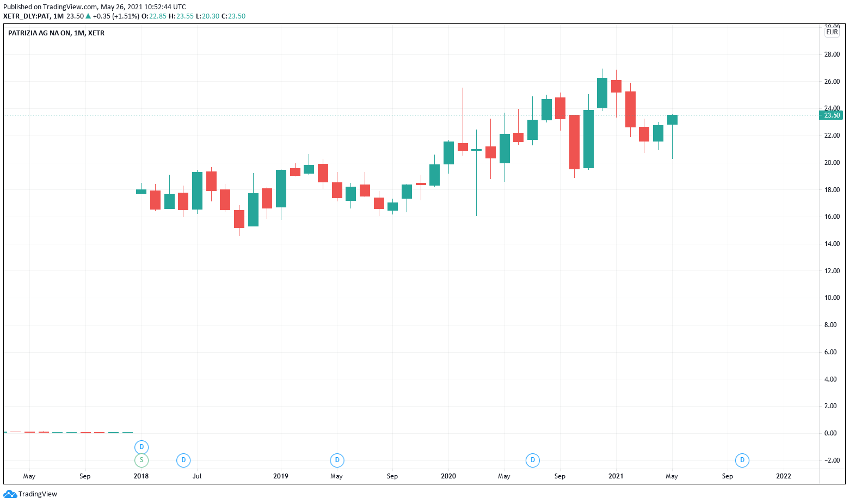Click the open value O:22.85
The width and height of the screenshot is (849, 504).
(x=154, y=16)
